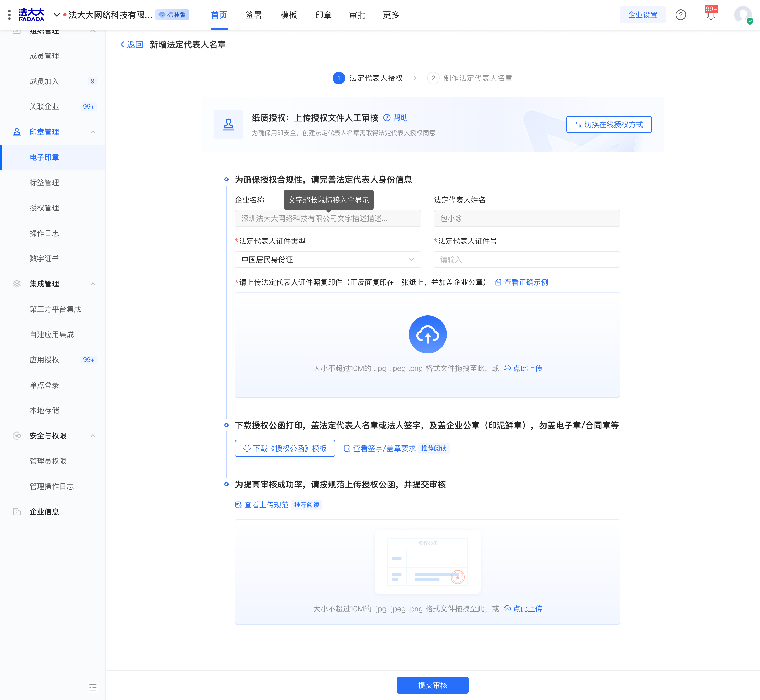The width and height of the screenshot is (760, 700).
Task: Focus the 法定代表人证件号 input
Action: point(527,260)
